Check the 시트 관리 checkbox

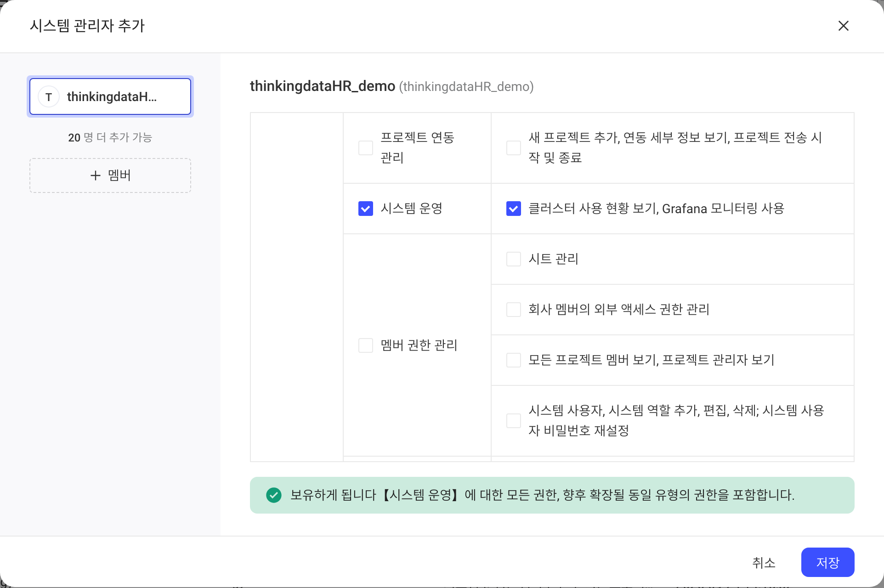(x=514, y=259)
